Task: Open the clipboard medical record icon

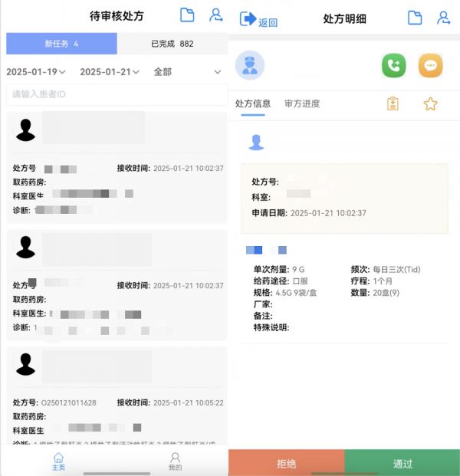Action: (393, 103)
